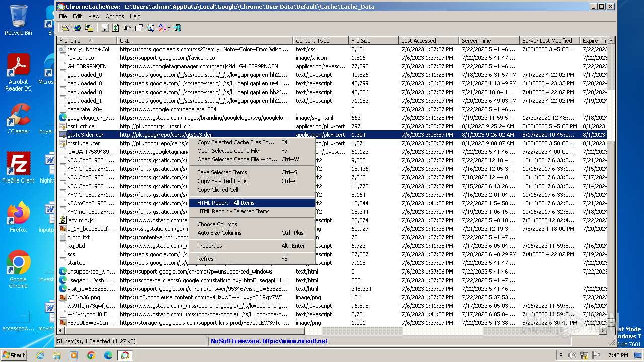Open the Acrobat Reader DC desktop icon

point(18,72)
